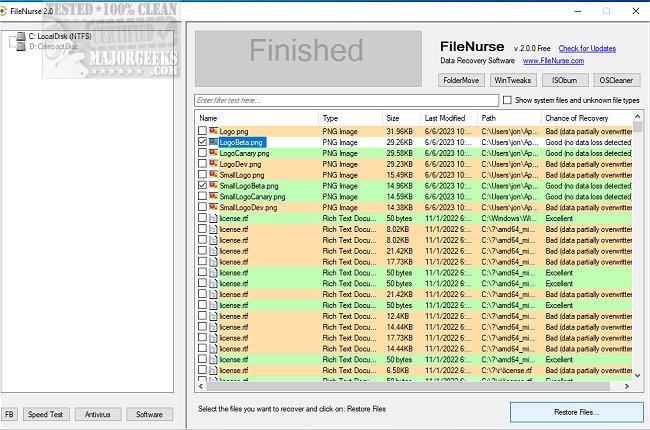Click the 6.58KB size cell
Viewport: 650px width, 430px height.
pos(398,370)
